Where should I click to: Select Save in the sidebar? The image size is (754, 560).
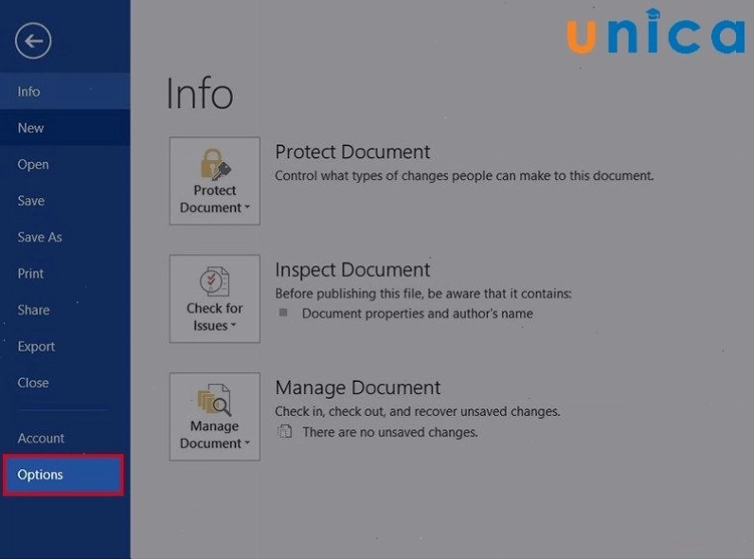tap(65, 201)
